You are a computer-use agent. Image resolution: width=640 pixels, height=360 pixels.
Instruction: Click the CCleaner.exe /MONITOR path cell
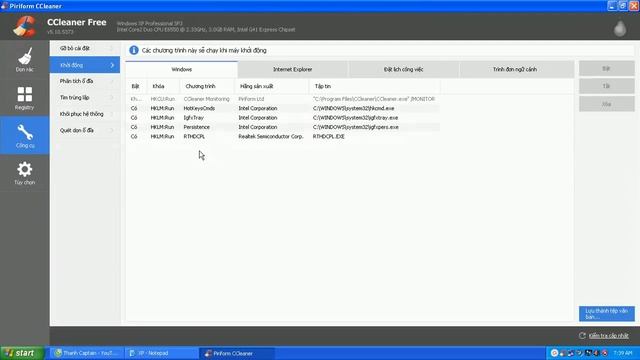coord(373,99)
